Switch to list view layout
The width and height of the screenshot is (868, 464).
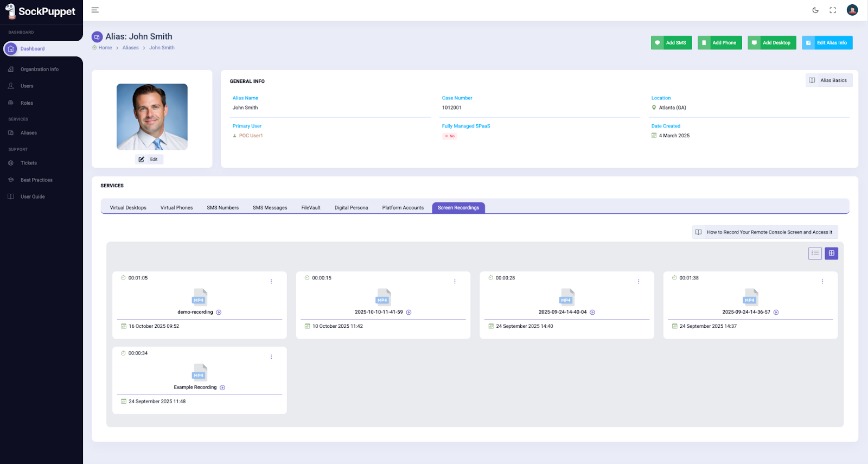coord(815,253)
